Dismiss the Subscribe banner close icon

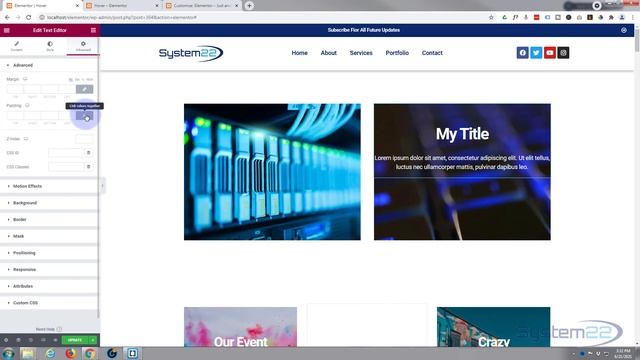click(x=624, y=30)
